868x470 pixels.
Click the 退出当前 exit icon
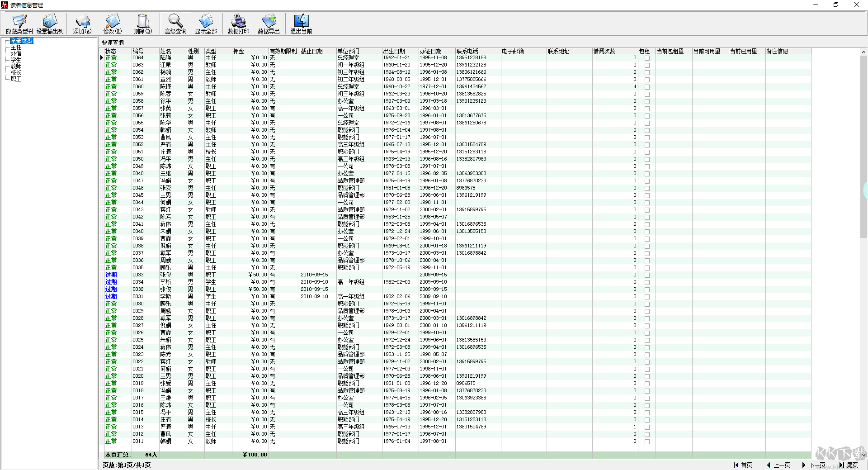pyautogui.click(x=301, y=24)
